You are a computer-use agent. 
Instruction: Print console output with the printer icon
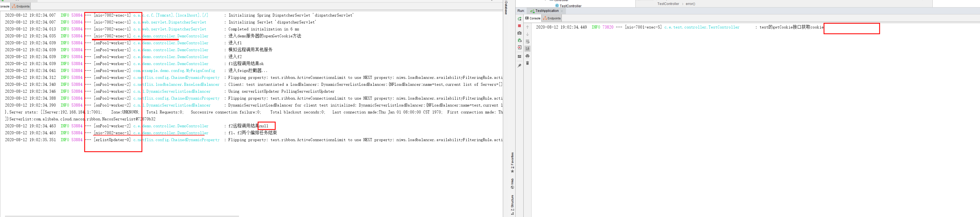pos(528,56)
